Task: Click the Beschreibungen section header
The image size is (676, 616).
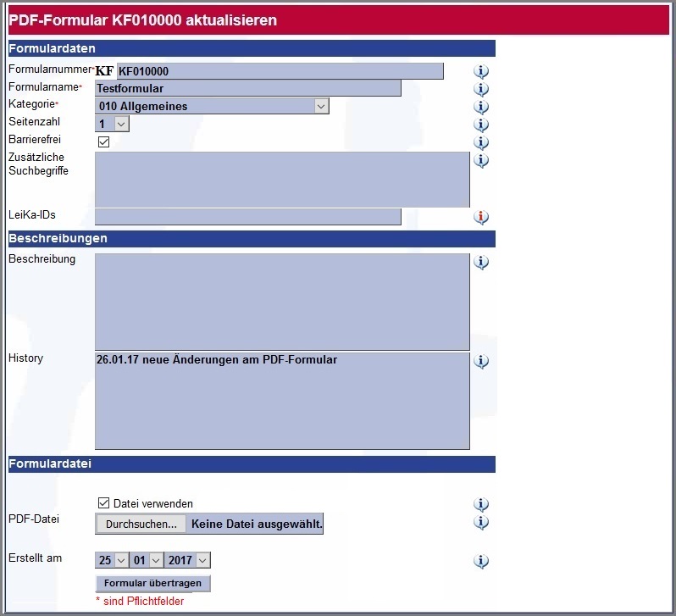Action: 252,239
